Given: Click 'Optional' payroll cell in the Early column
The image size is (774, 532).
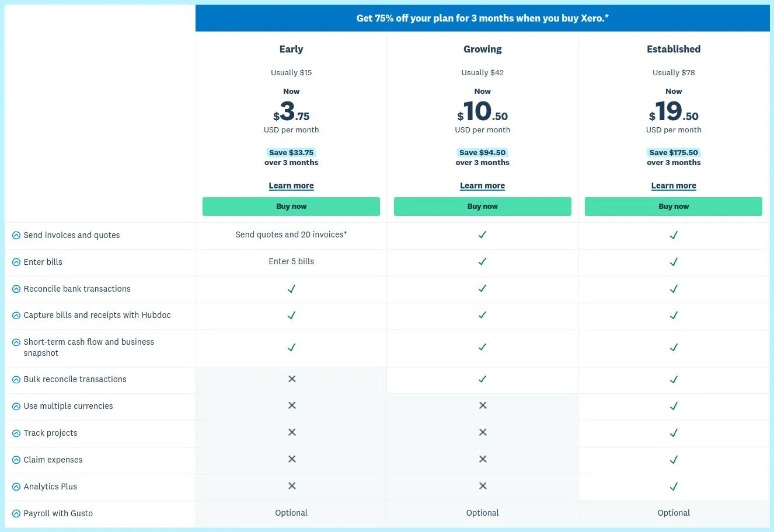Looking at the screenshot, I should click(291, 513).
